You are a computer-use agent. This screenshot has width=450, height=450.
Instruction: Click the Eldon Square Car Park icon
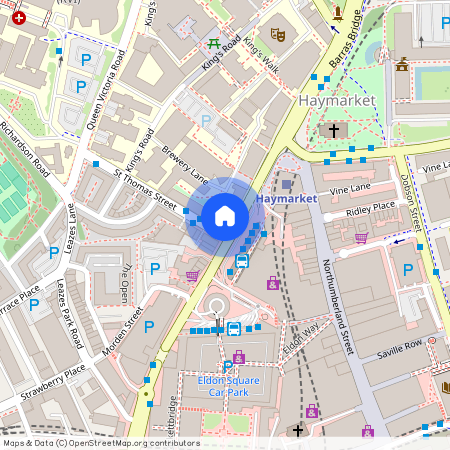pyautogui.click(x=228, y=367)
